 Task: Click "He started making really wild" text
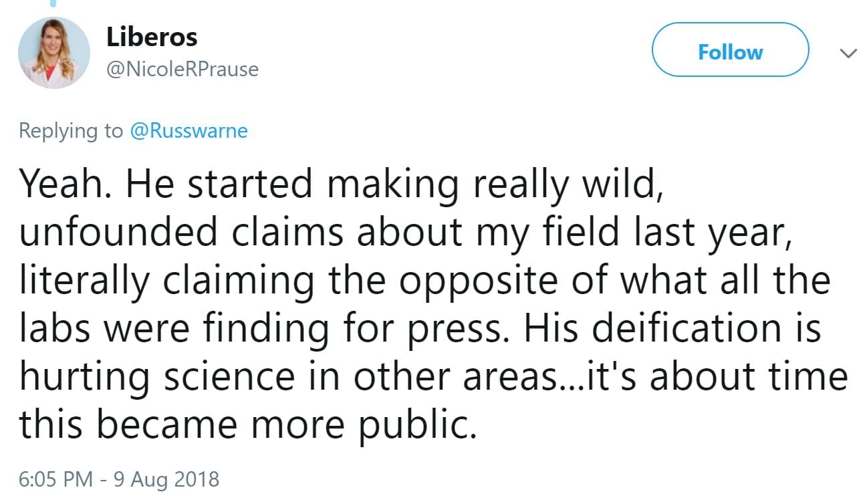[x=390, y=184]
